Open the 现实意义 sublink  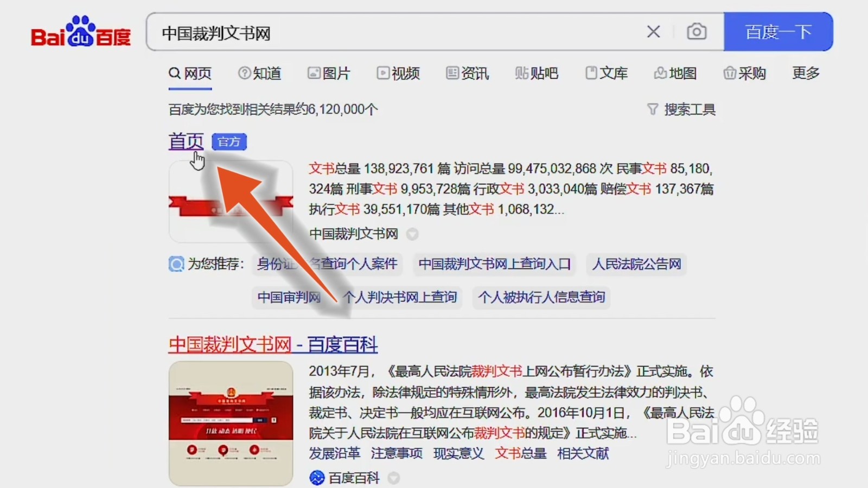[x=459, y=453]
